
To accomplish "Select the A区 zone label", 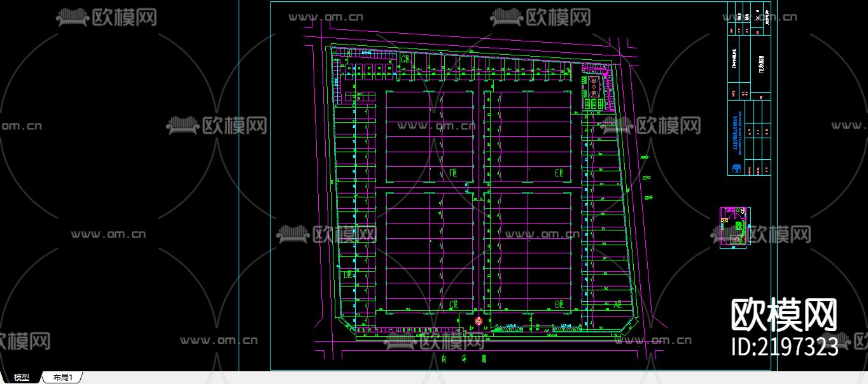I will (x=618, y=304).
